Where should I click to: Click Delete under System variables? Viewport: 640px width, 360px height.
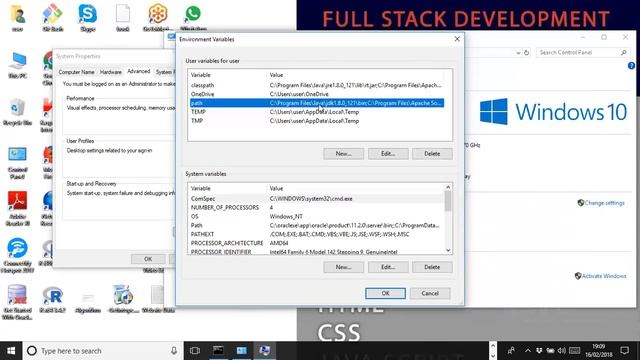[x=432, y=267]
